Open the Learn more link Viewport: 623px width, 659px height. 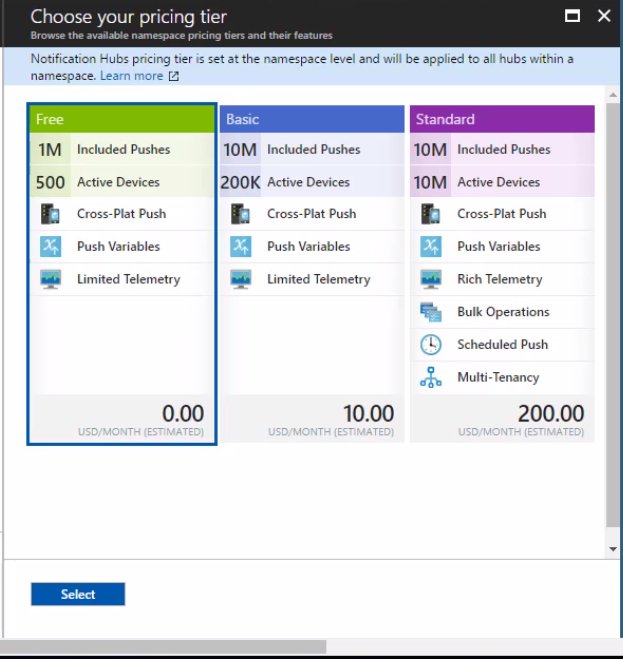132,76
